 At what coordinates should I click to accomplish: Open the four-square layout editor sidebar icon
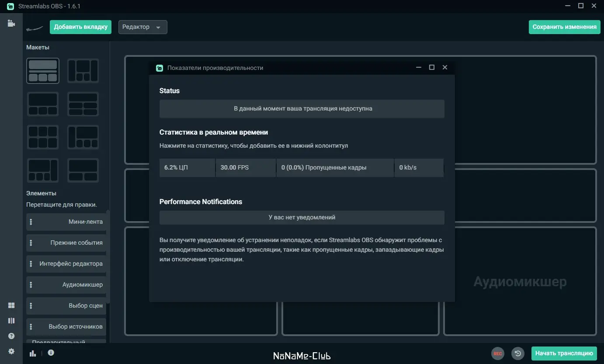click(x=11, y=305)
